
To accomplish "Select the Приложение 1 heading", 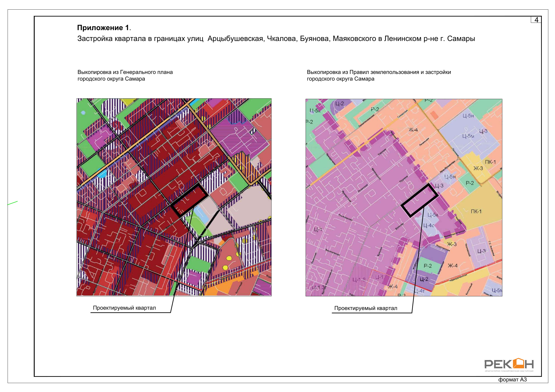I will click(x=104, y=28).
